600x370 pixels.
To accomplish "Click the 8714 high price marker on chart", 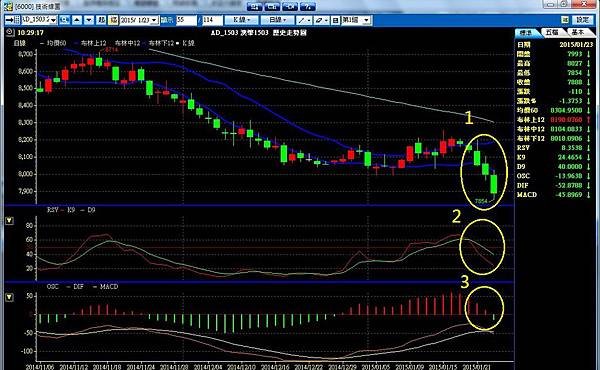I will tap(111, 50).
